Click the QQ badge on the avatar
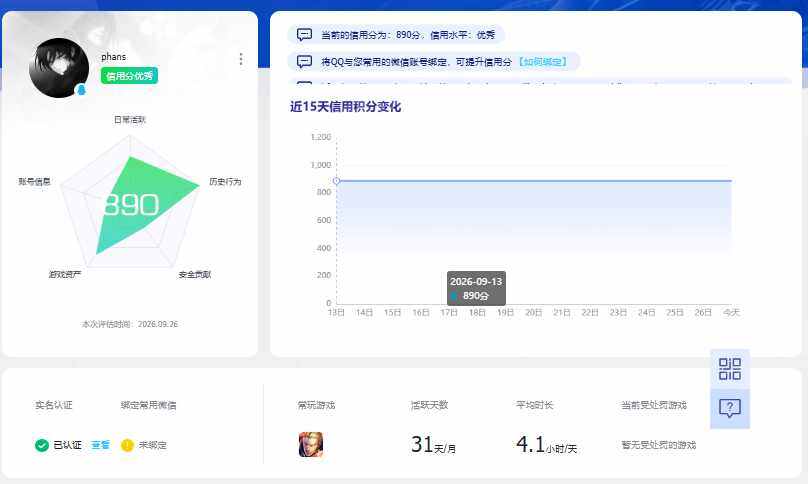The height and width of the screenshot is (484, 808). click(81, 90)
